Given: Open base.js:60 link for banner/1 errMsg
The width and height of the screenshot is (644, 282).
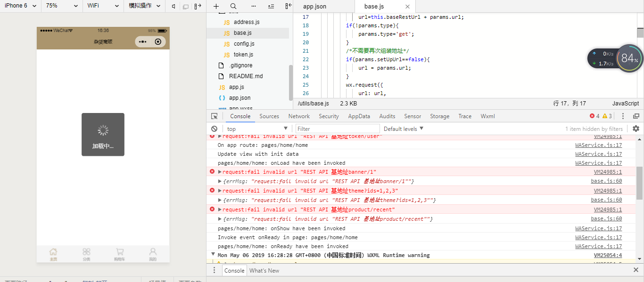Looking at the screenshot, I should tap(607, 181).
